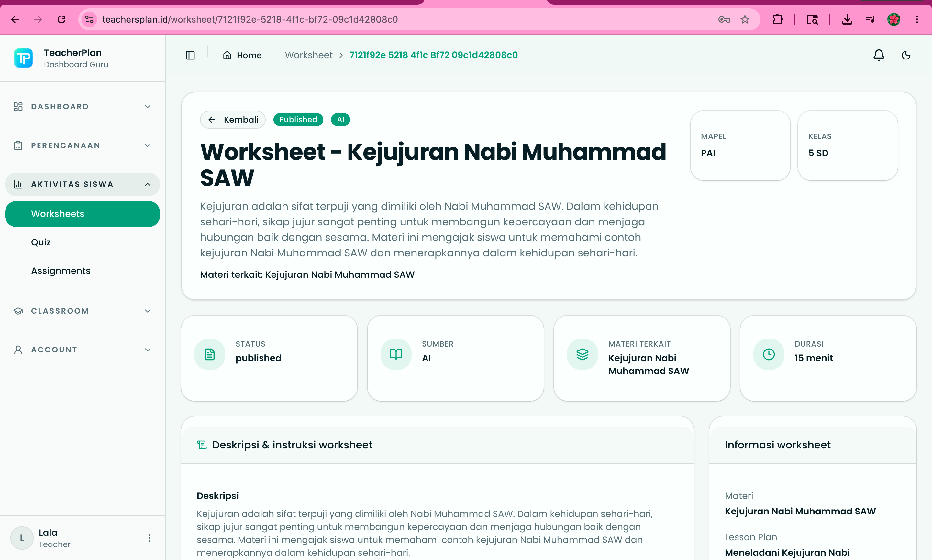Image resolution: width=932 pixels, height=560 pixels.
Task: Click 'Dashboard Guru' subtitle
Action: pos(76,65)
